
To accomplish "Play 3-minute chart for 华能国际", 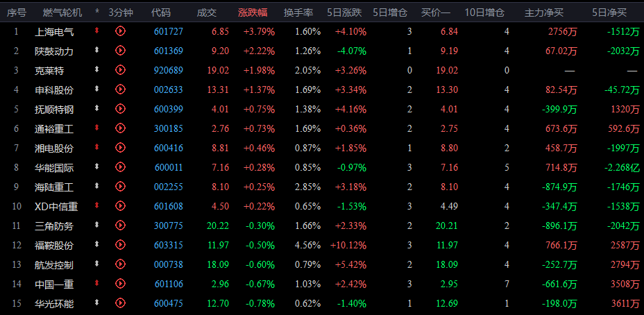I will coord(120,167).
